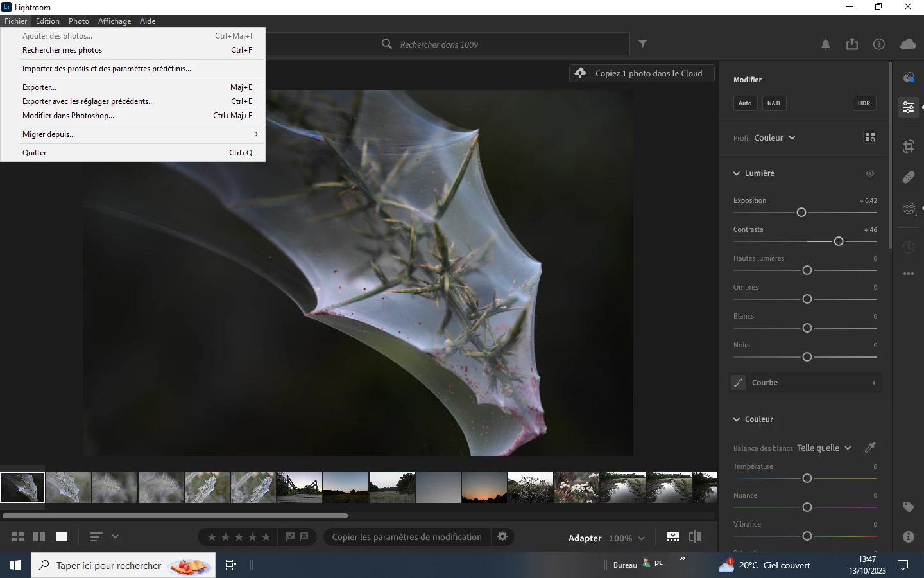This screenshot has height=578, width=924.
Task: Open the Keywords tag icon
Action: [909, 507]
